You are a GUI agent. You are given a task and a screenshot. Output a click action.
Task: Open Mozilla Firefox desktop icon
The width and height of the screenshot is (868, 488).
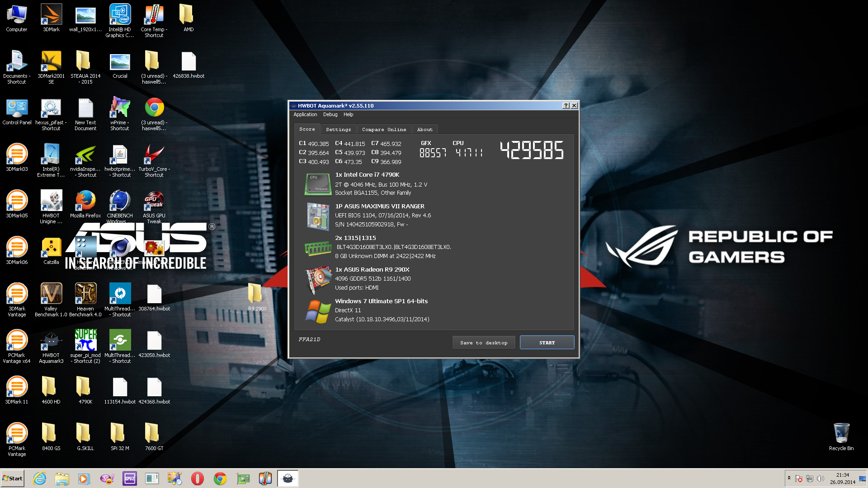coord(85,204)
